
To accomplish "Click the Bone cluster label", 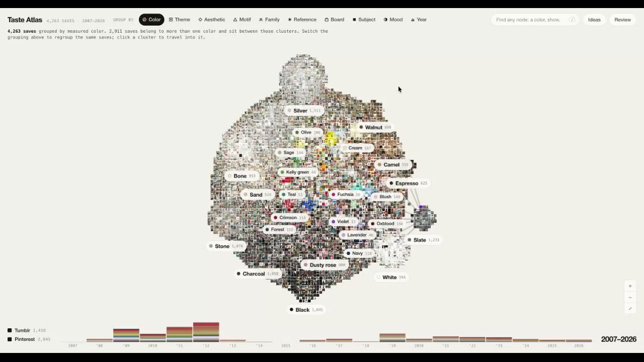I will coord(241,176).
